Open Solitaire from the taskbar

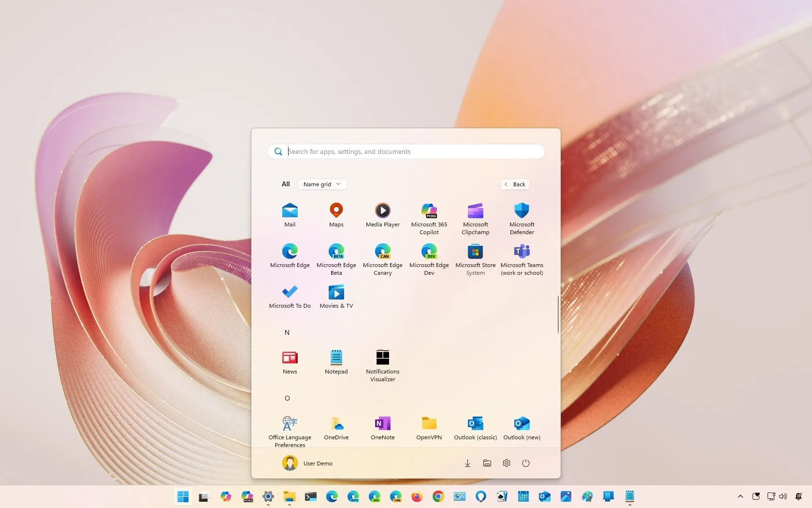pyautogui.click(x=502, y=496)
